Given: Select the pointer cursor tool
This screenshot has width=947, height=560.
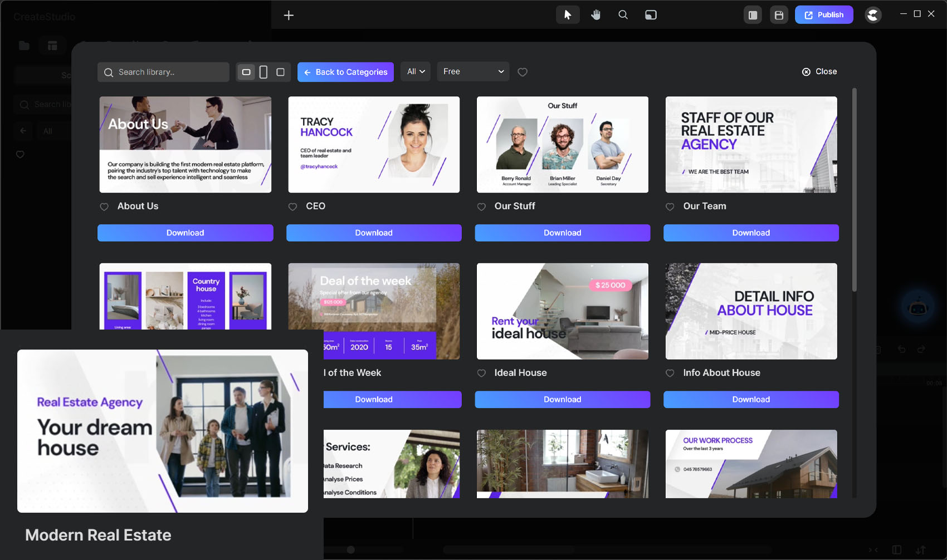Looking at the screenshot, I should [567, 15].
